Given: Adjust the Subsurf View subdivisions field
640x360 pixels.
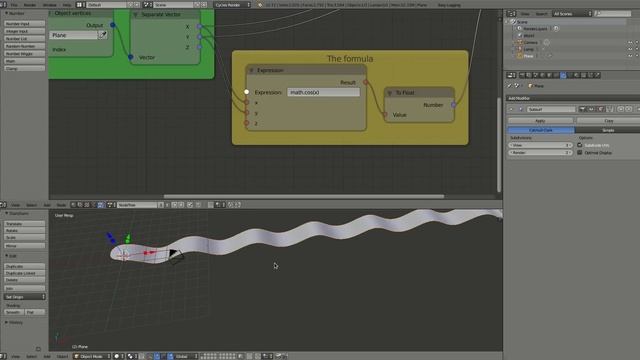Looking at the screenshot, I should tap(540, 145).
